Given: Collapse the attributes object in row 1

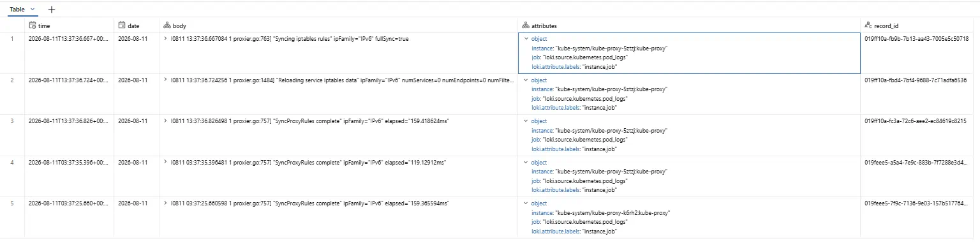Looking at the screenshot, I should pos(526,39).
